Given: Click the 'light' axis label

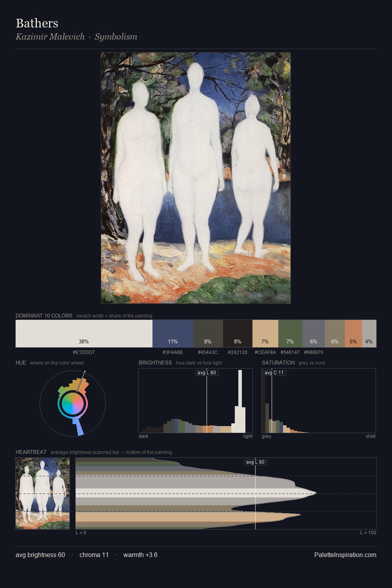Looking at the screenshot, I should (248, 436).
